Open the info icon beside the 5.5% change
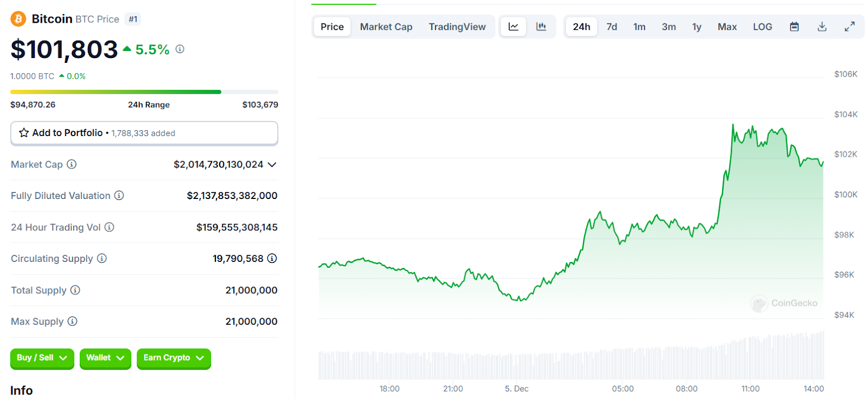 point(180,49)
